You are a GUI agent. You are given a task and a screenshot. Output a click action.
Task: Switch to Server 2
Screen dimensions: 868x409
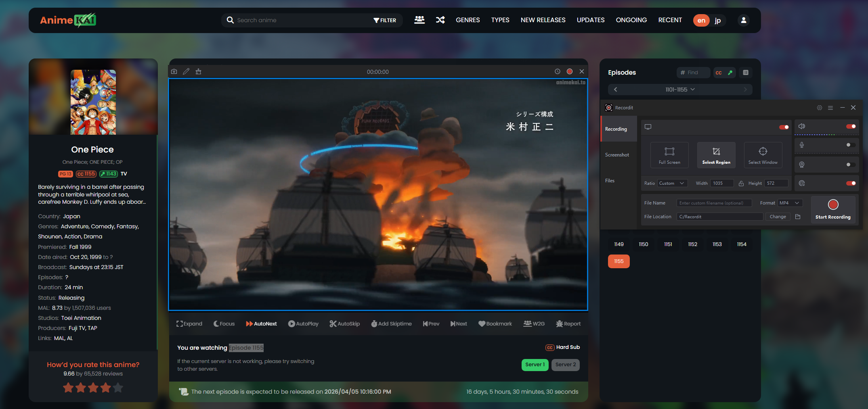(566, 365)
